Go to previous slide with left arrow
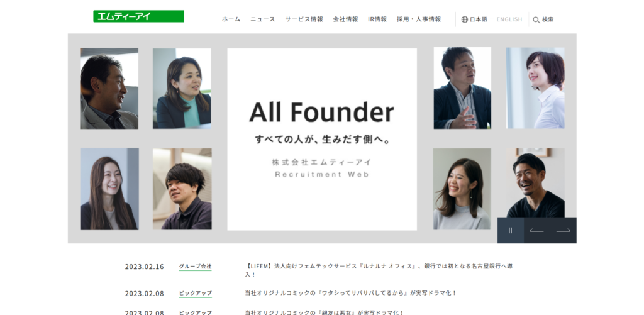This screenshot has width=644, height=315. pos(537,230)
